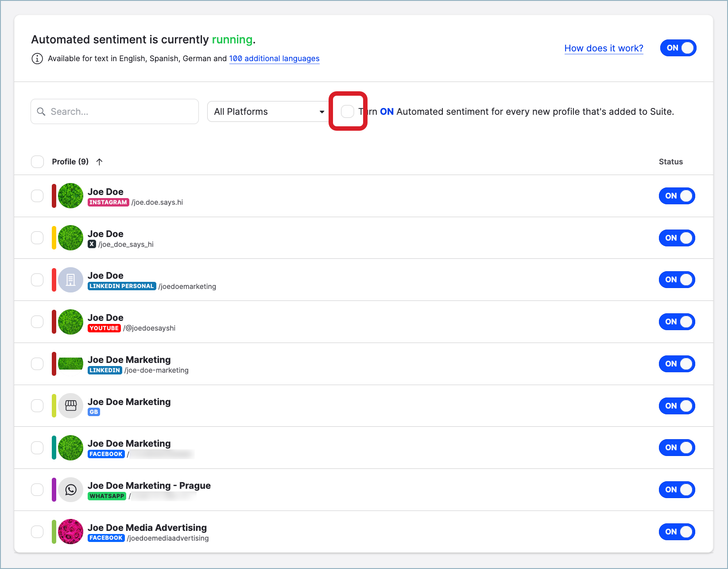The width and height of the screenshot is (728, 569).
Task: Click the search magnifier icon
Action: pyautogui.click(x=41, y=111)
